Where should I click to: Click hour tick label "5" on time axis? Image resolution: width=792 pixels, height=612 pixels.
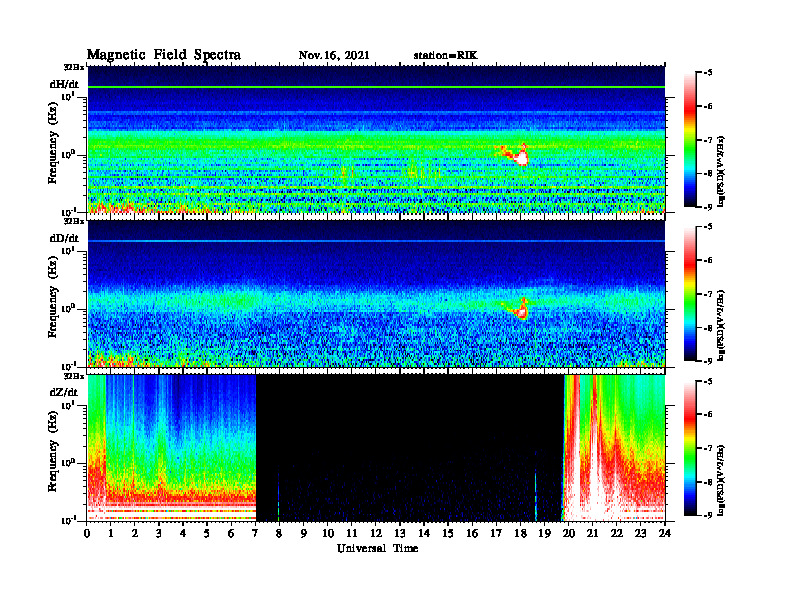coord(207,534)
